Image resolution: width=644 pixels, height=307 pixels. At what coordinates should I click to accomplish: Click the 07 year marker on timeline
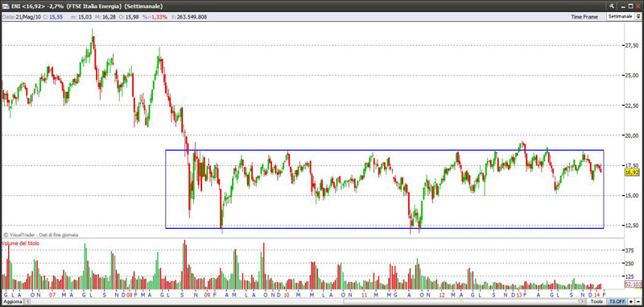[x=52, y=295]
